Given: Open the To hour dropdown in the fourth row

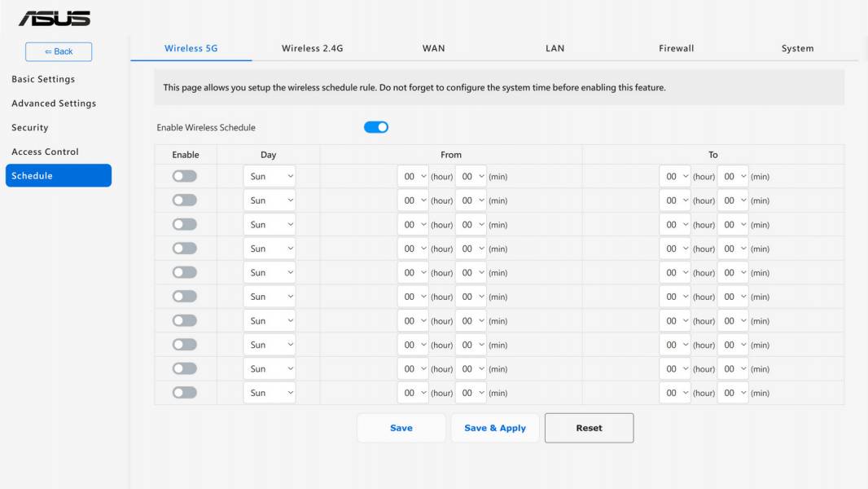Looking at the screenshot, I should pyautogui.click(x=675, y=249).
